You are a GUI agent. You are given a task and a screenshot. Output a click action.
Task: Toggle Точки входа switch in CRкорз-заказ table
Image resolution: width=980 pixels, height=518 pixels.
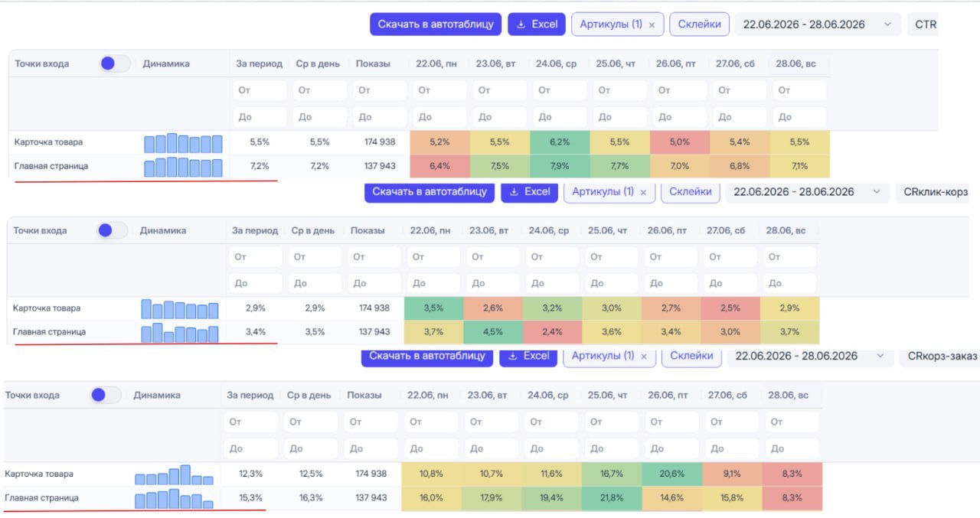pyautogui.click(x=106, y=395)
